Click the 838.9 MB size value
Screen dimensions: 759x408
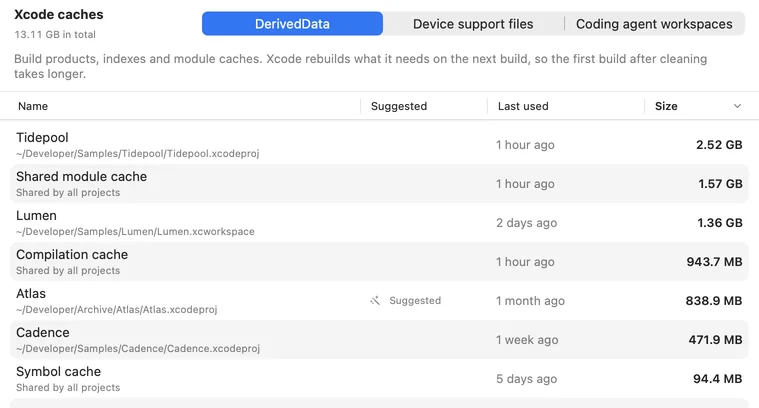(713, 301)
